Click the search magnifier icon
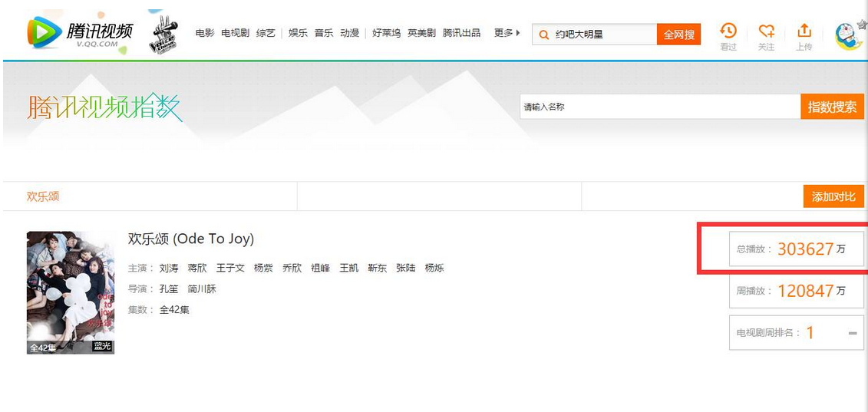Image resolution: width=868 pixels, height=412 pixels. pyautogui.click(x=545, y=35)
